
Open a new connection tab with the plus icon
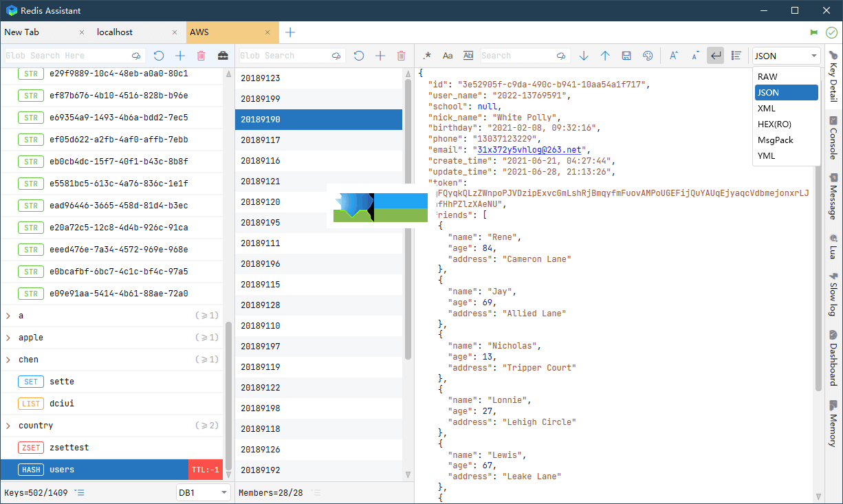coord(290,32)
